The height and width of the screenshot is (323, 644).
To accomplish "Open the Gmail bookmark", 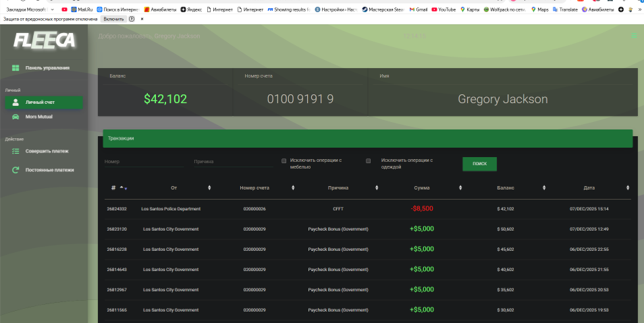I will point(419,9).
